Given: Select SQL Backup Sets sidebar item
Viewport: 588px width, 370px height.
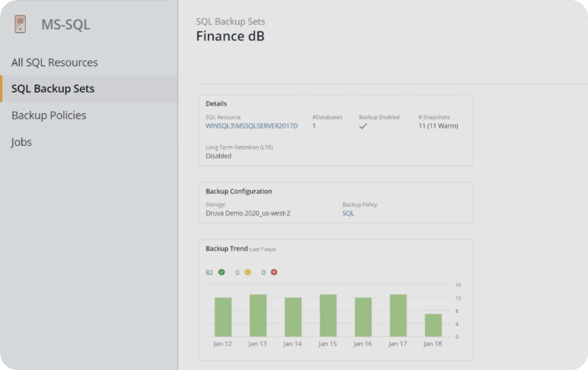Looking at the screenshot, I should click(x=53, y=89).
